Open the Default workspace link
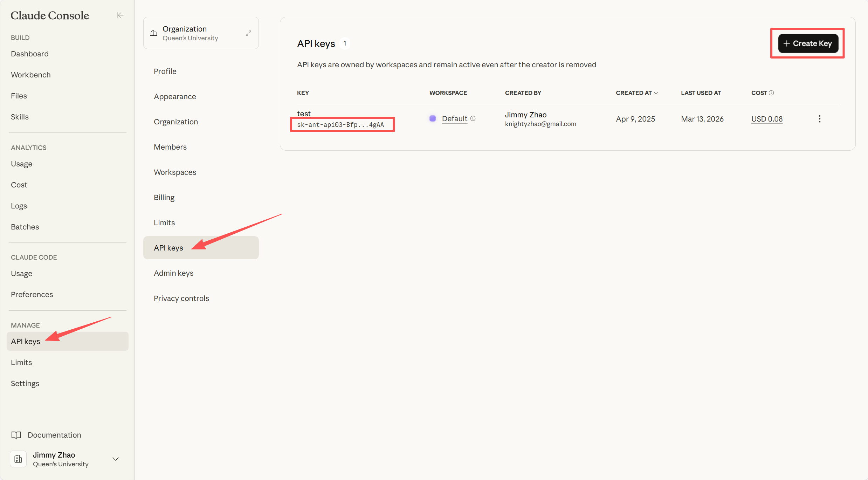The image size is (868, 480). coord(455,118)
